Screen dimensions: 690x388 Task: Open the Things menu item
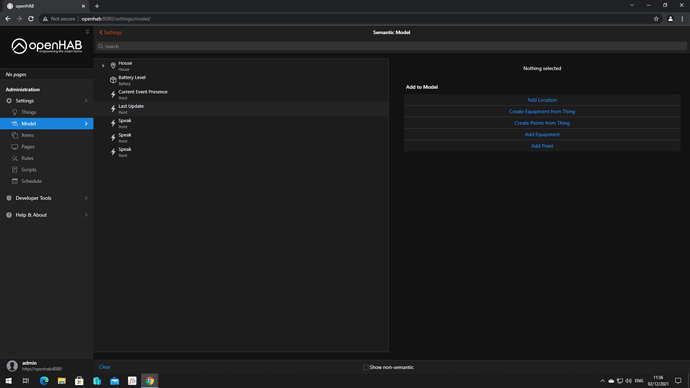(47, 112)
